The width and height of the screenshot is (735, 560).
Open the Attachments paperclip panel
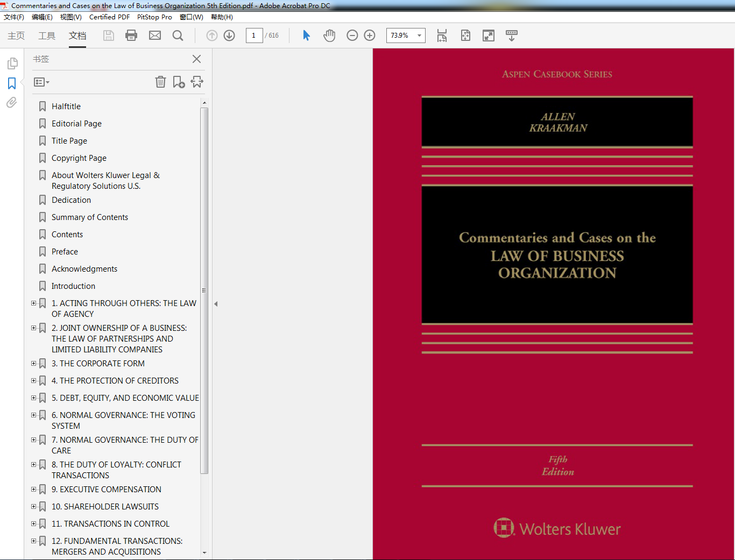point(11,102)
